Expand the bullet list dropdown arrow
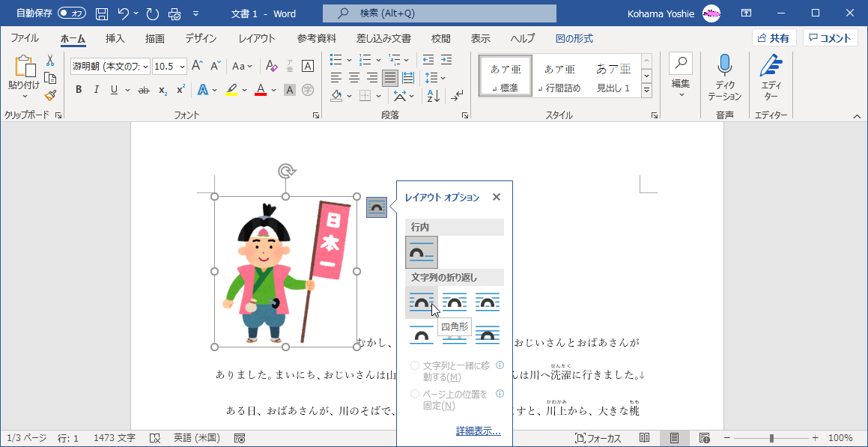This screenshot has width=868, height=447. click(x=349, y=59)
